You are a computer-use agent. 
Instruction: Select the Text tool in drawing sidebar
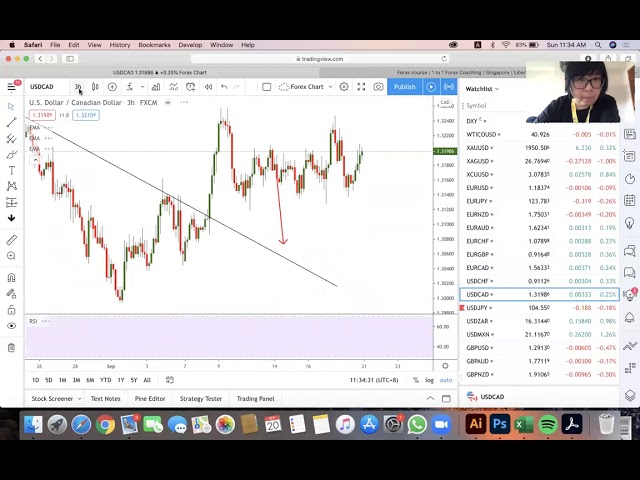coord(11,170)
